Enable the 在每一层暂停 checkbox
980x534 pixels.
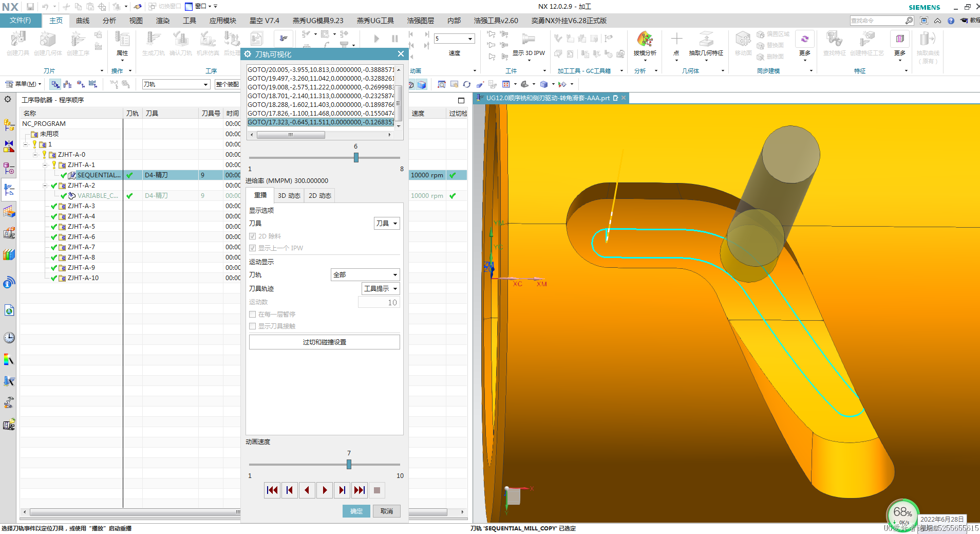tap(252, 315)
